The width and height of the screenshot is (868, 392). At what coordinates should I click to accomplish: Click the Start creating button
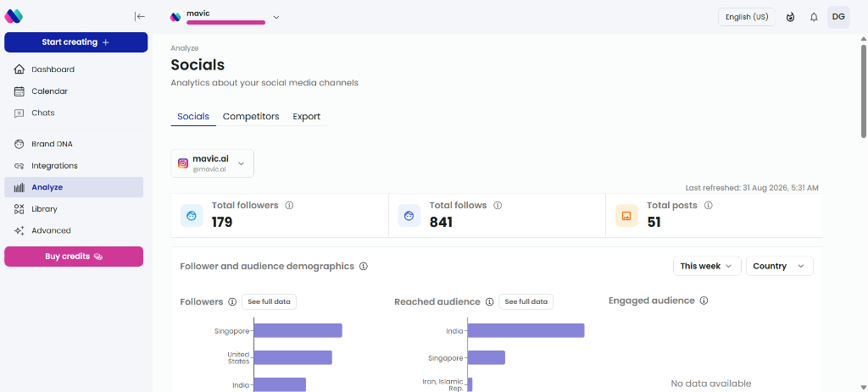[75, 42]
